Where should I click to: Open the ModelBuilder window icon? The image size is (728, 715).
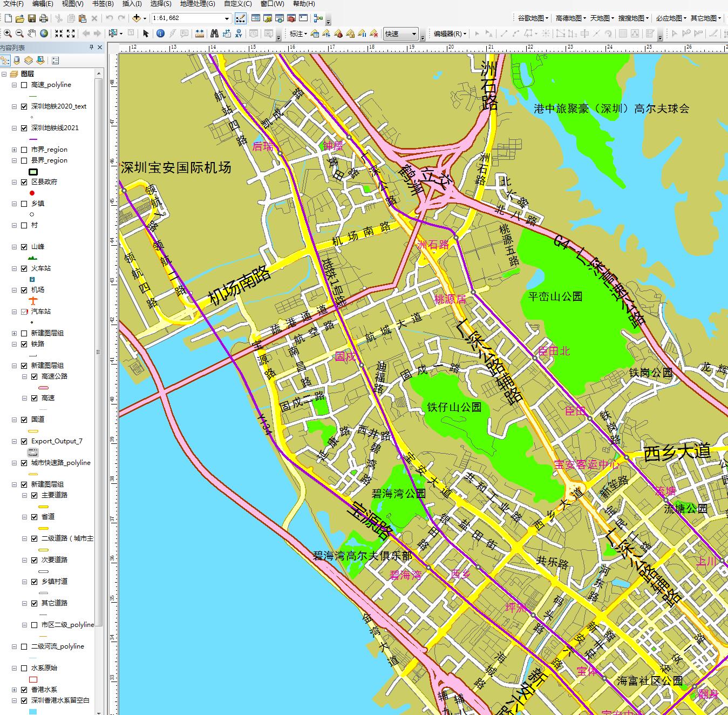pyautogui.click(x=318, y=18)
